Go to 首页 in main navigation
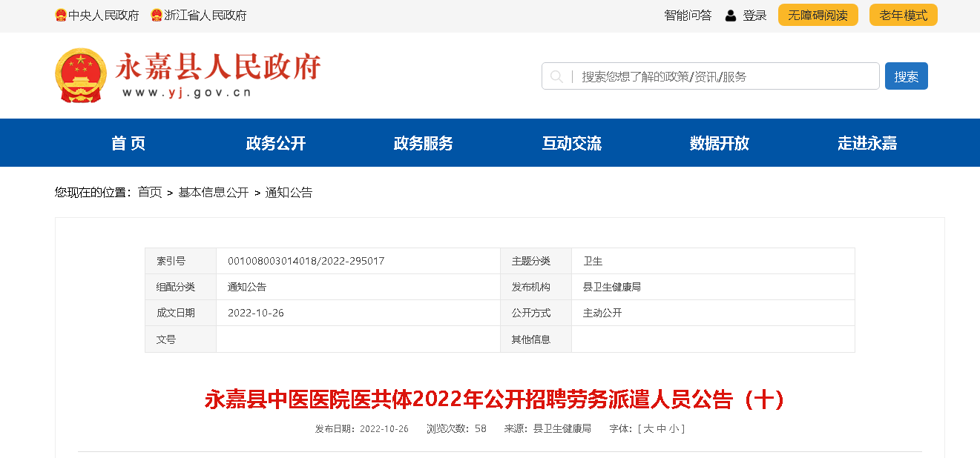This screenshot has height=458, width=980. click(x=128, y=144)
